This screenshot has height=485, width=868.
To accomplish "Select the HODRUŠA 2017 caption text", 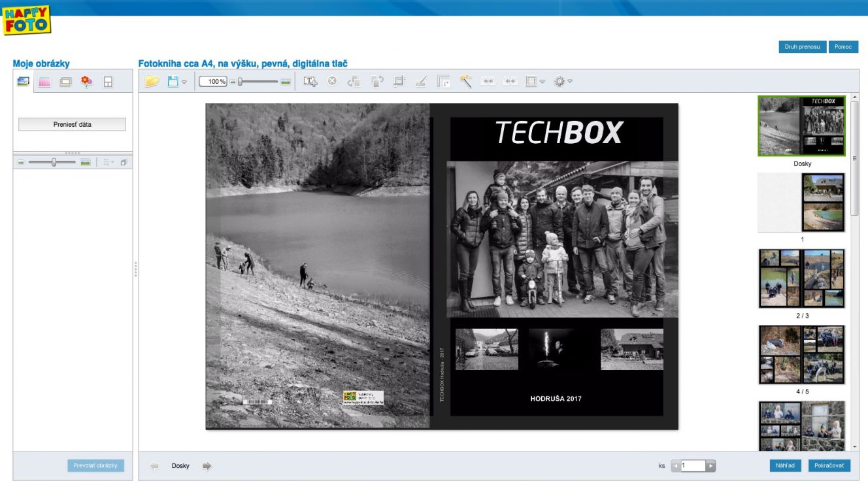I will (x=556, y=398).
